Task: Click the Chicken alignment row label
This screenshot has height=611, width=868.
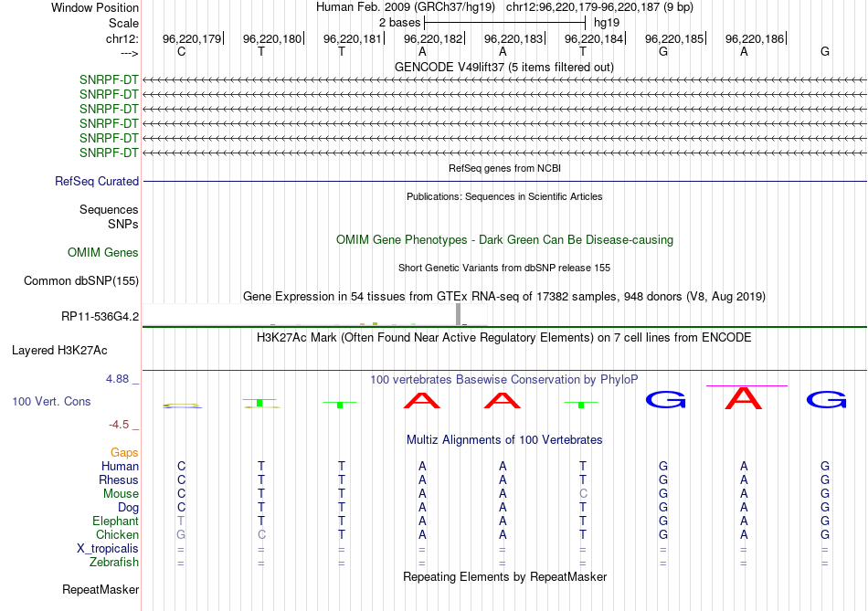Action: pos(117,534)
